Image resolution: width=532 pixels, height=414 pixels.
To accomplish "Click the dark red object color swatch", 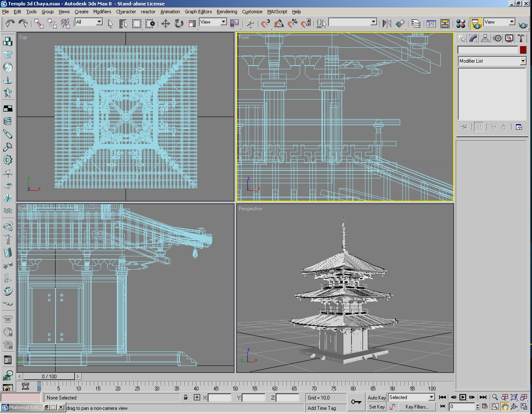I will tap(523, 50).
